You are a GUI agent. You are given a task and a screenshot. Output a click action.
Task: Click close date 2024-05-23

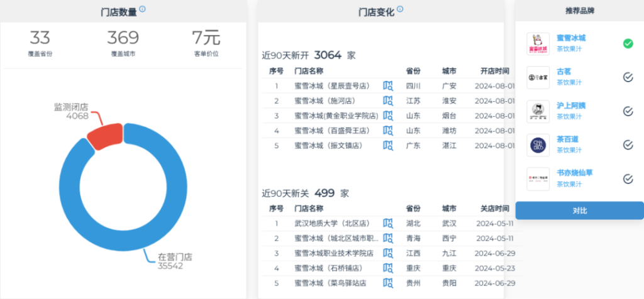click(x=495, y=268)
